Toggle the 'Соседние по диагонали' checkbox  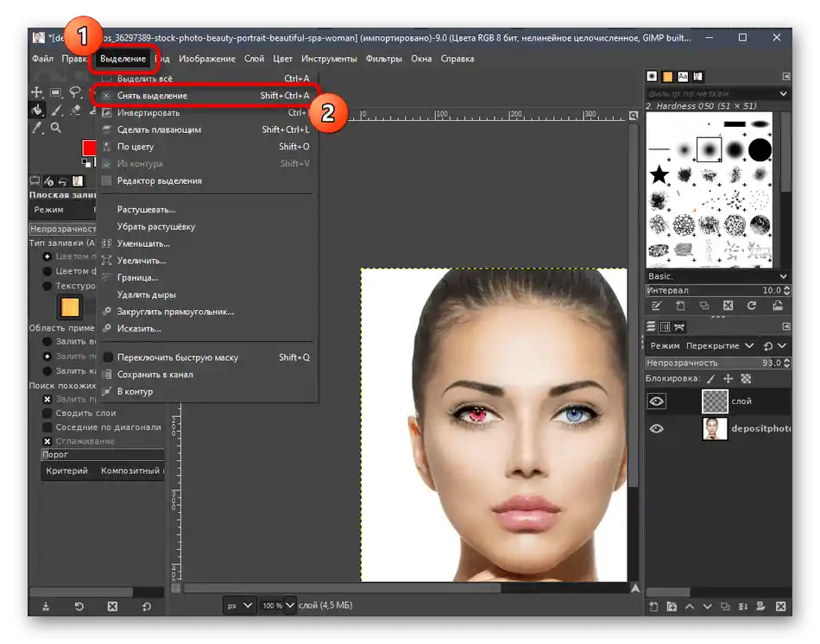pos(48,427)
